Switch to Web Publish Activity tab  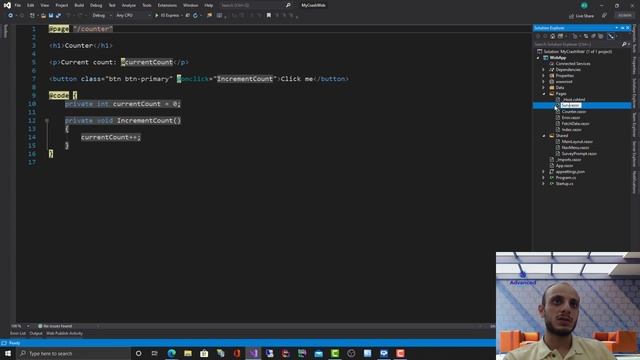pos(64,333)
